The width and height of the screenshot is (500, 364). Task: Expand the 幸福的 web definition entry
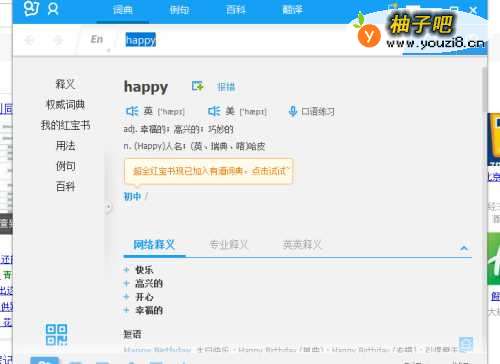pos(127,310)
